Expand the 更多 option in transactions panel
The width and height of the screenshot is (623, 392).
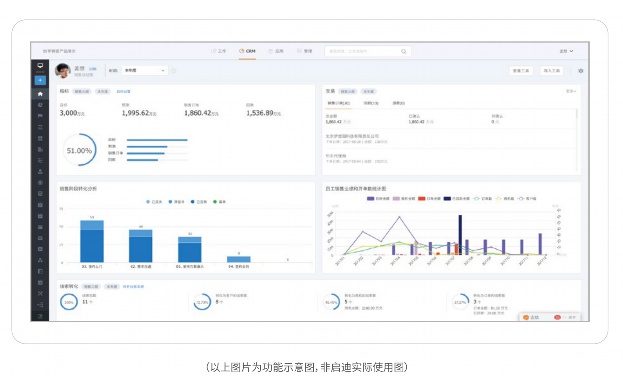[x=571, y=91]
